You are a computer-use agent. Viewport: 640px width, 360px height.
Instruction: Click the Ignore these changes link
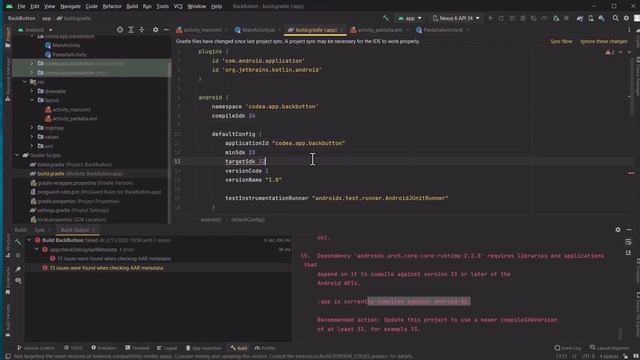click(604, 41)
